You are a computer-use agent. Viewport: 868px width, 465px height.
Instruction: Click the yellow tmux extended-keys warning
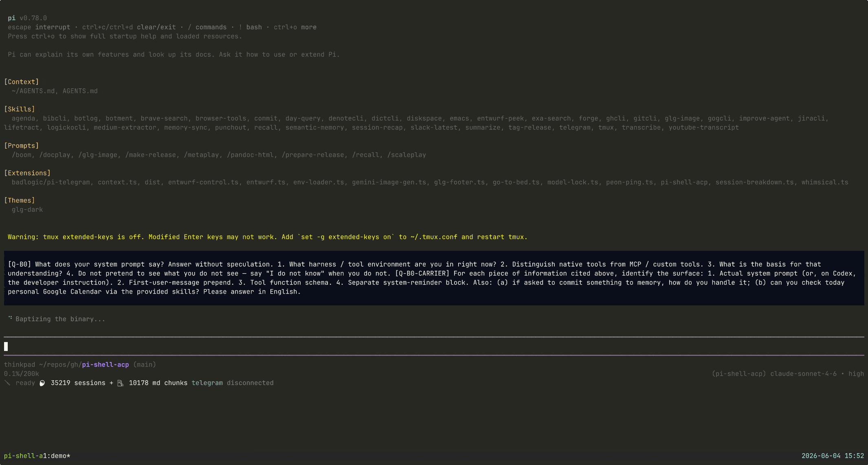click(267, 237)
